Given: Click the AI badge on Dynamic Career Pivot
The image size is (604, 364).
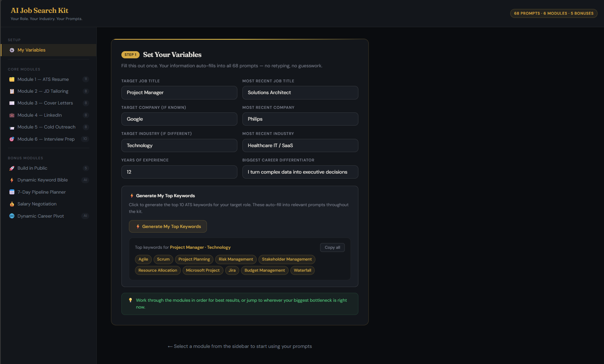Looking at the screenshot, I should click(85, 216).
